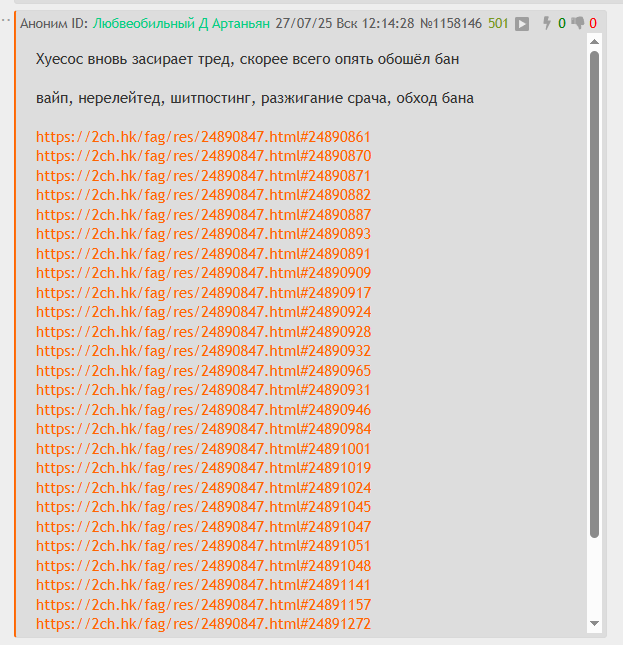Open link ending in #24891048
623x645 pixels.
(204, 566)
